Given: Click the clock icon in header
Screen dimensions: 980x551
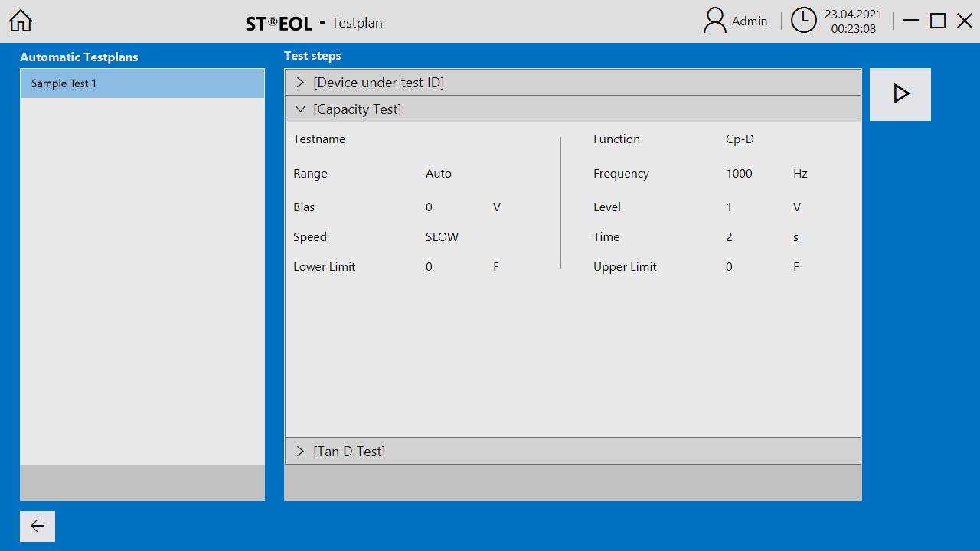Looking at the screenshot, I should pos(803,21).
